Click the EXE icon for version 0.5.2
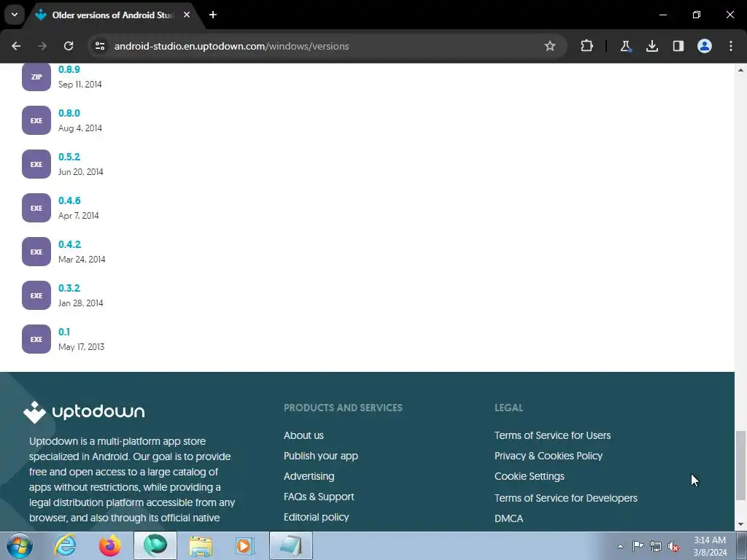This screenshot has height=560, width=747. click(x=36, y=164)
